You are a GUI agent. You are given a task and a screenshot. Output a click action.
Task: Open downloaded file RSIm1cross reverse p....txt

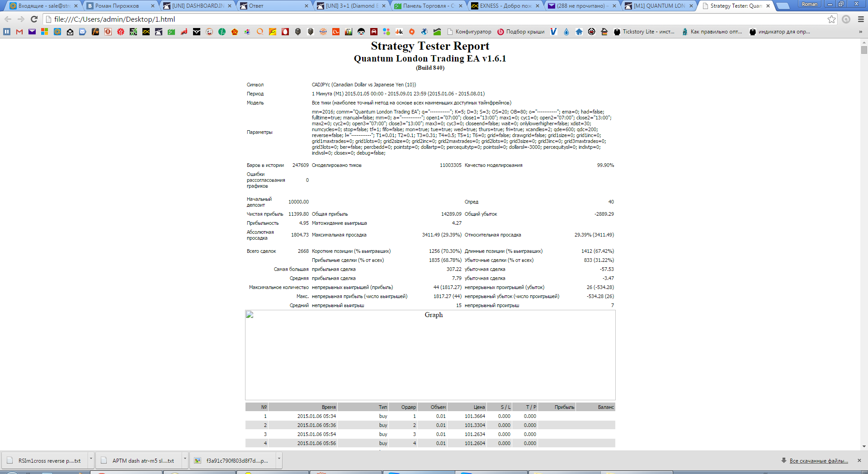[x=45, y=460]
